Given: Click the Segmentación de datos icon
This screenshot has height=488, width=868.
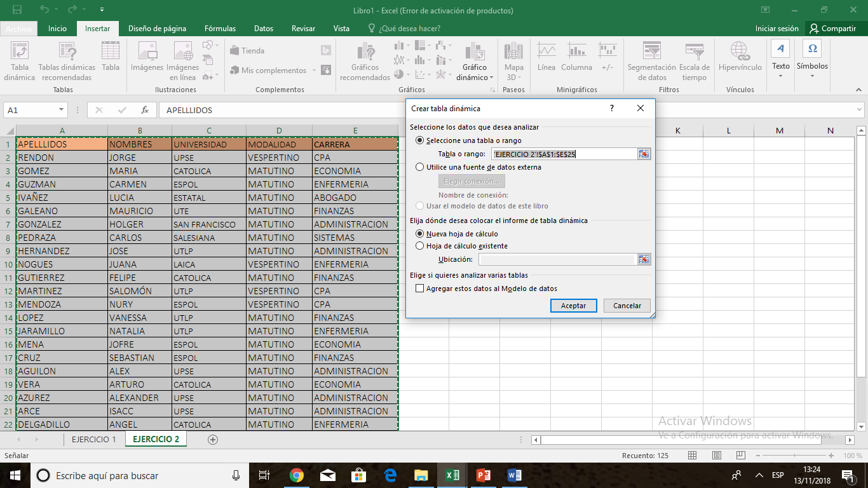Looking at the screenshot, I should [651, 61].
